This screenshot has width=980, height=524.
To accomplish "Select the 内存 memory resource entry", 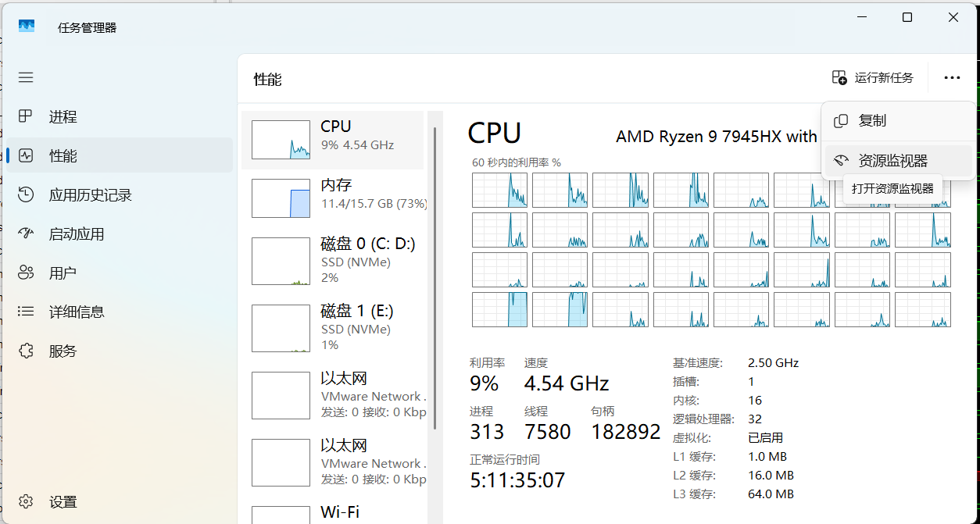I will pyautogui.click(x=333, y=198).
